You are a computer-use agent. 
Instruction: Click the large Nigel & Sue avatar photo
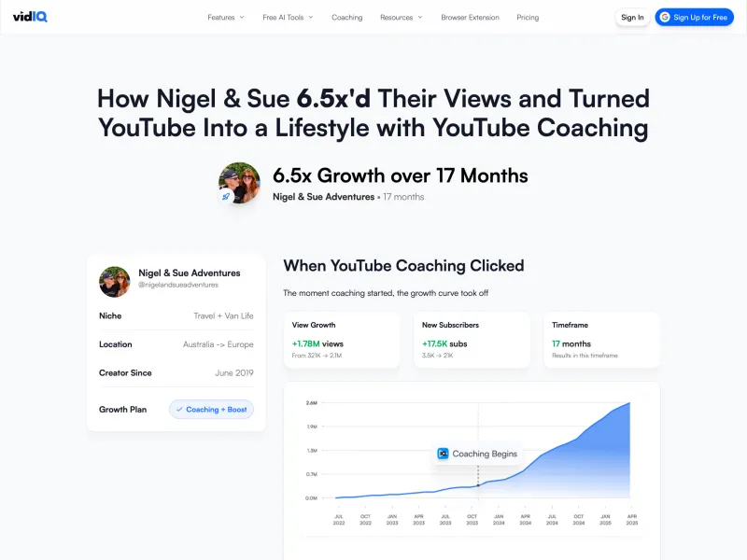tap(239, 183)
